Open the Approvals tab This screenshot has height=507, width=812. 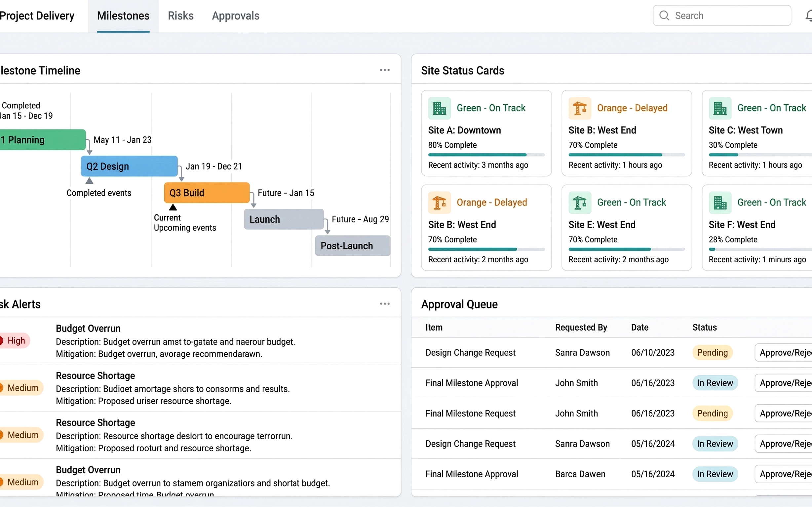coord(235,16)
